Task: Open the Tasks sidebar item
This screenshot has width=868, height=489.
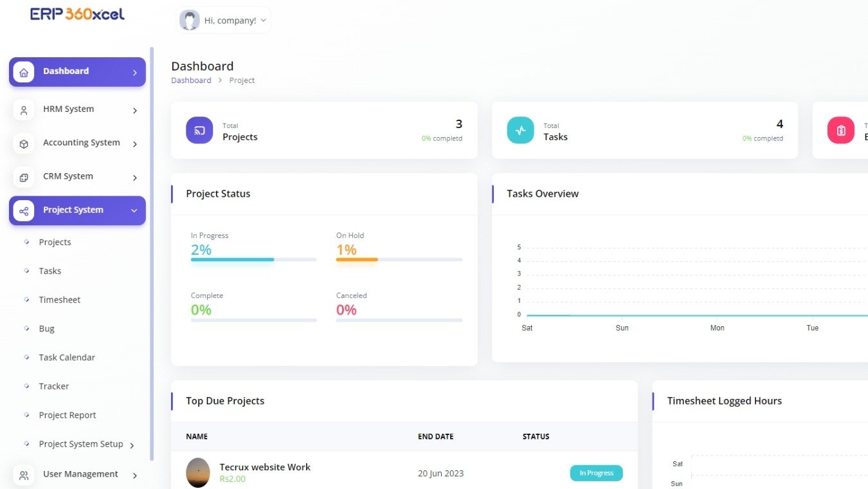Action: click(50, 271)
